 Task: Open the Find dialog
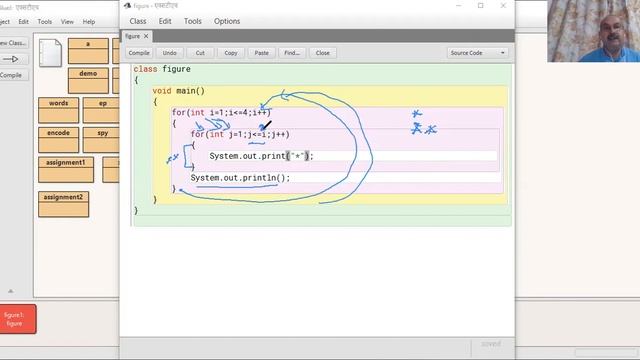coord(292,53)
